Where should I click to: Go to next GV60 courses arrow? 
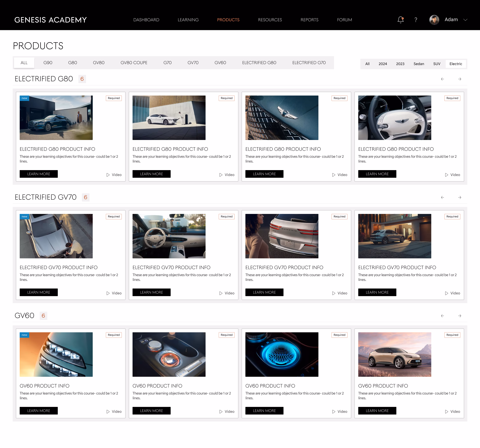click(x=460, y=316)
